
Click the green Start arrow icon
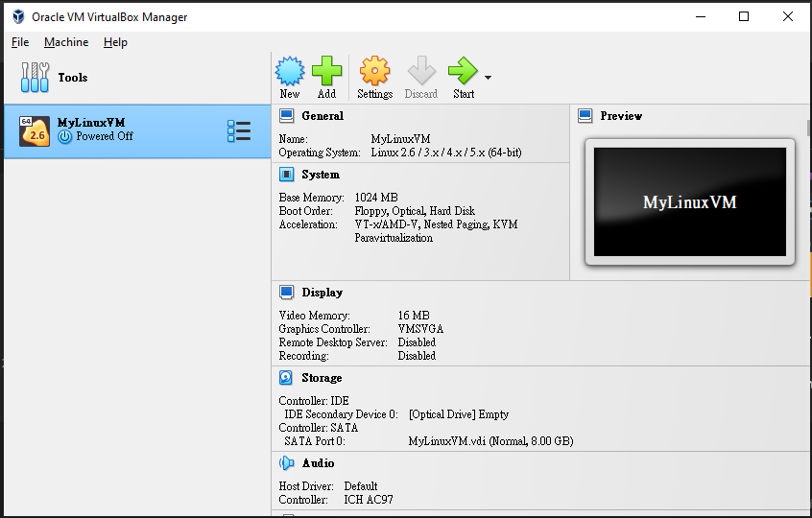(x=463, y=71)
